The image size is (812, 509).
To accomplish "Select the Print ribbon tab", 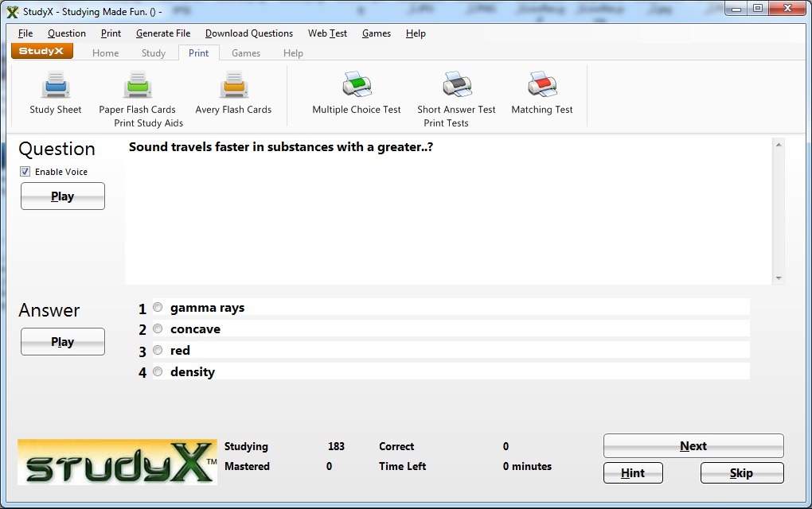I will point(199,52).
